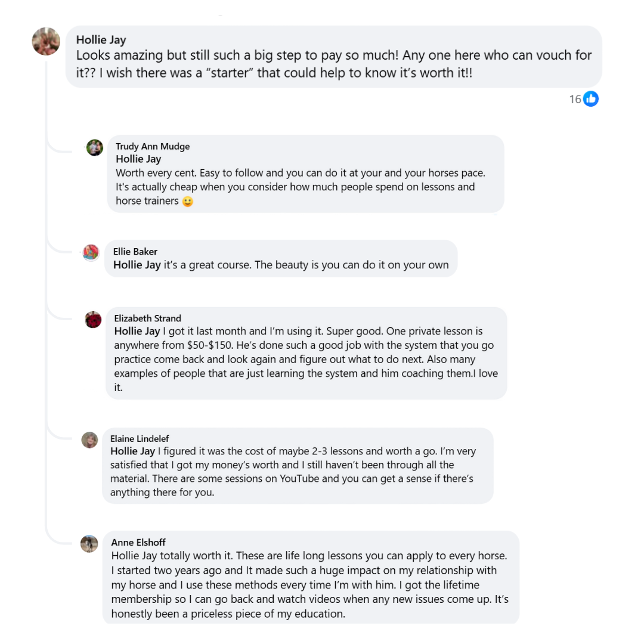
Task: Click the Elizabeth Strand name link
Action: (x=147, y=318)
